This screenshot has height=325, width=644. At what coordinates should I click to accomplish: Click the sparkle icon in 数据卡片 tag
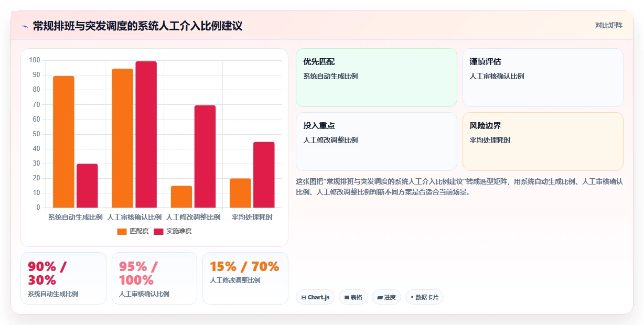[412, 297]
